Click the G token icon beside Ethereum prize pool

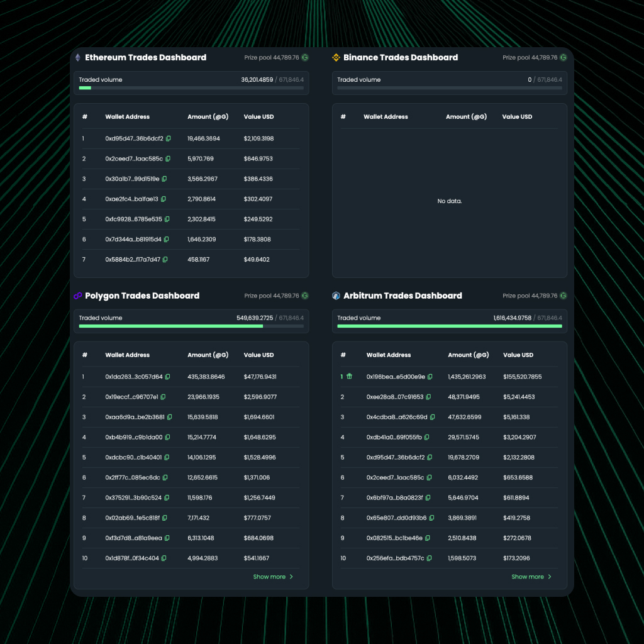coord(305,57)
